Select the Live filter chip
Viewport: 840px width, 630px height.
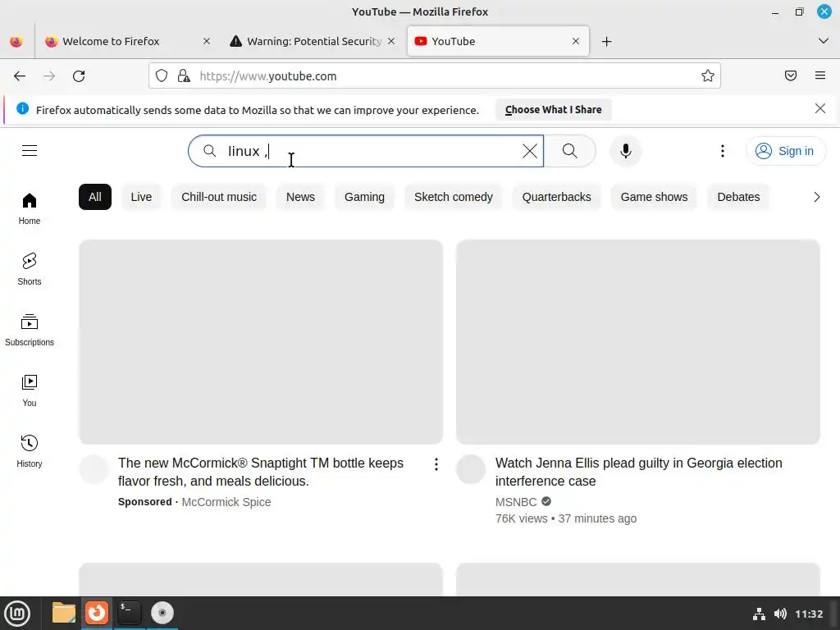(141, 197)
